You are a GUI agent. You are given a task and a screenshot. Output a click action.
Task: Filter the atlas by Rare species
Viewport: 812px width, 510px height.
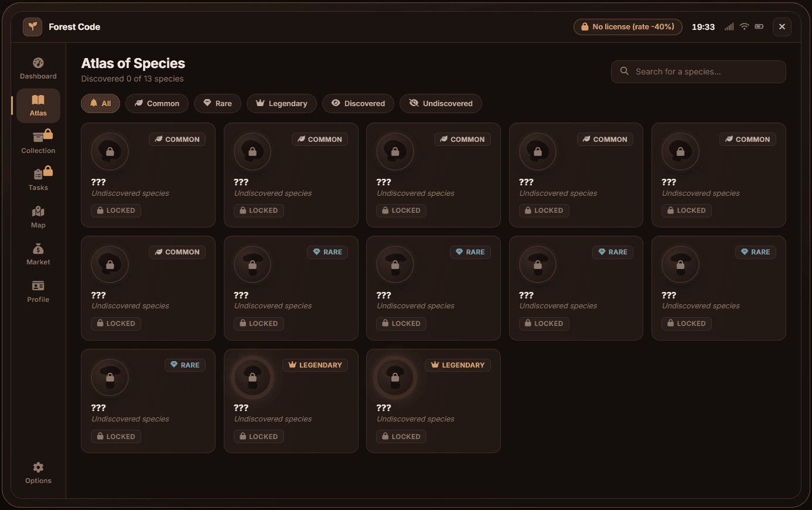click(217, 104)
